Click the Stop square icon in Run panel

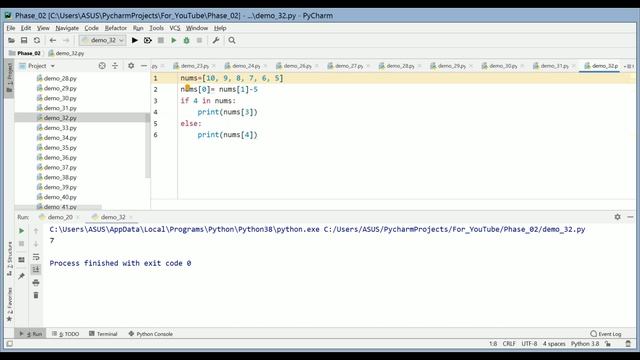click(21, 244)
